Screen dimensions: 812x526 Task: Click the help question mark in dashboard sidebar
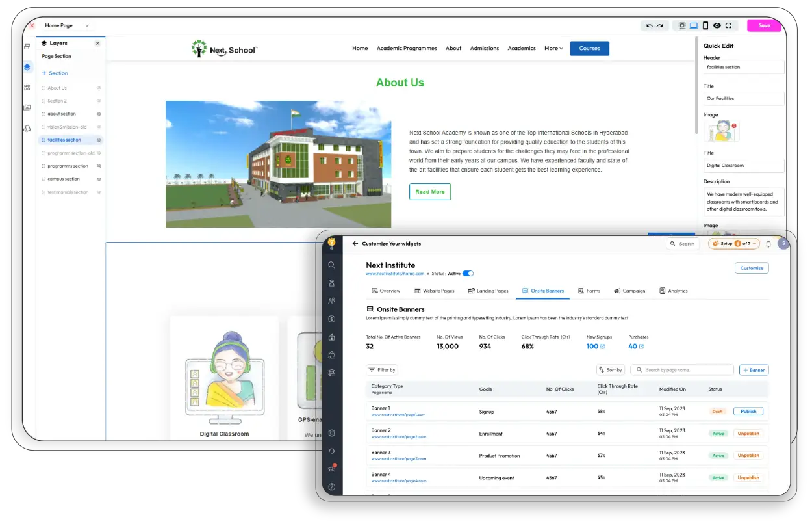pyautogui.click(x=332, y=487)
